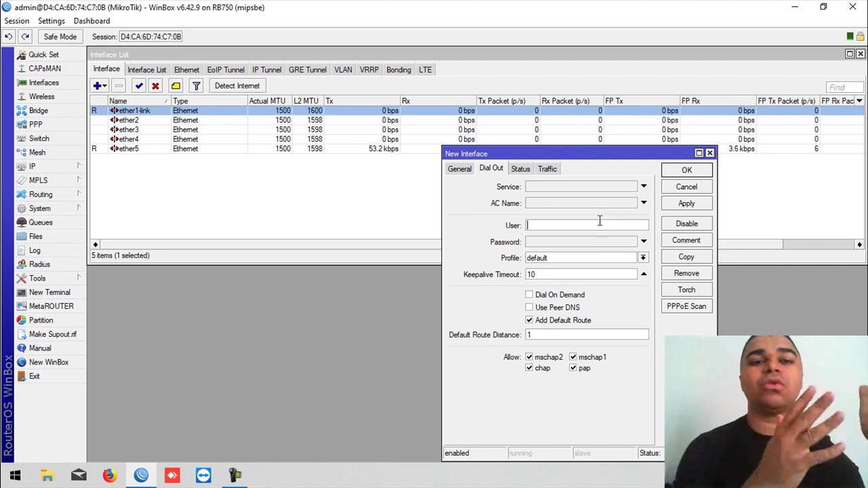
Task: Expand Service field arrow
Action: 644,186
